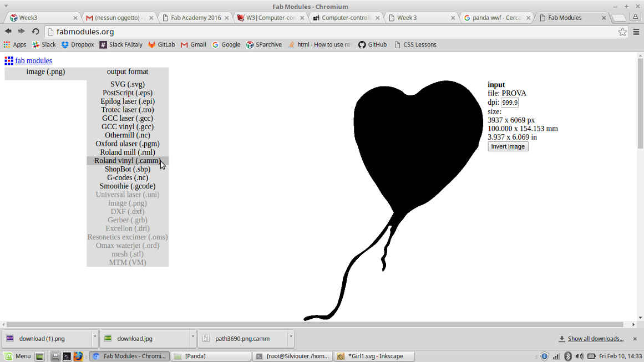The image size is (644, 362).
Task: Open the Google bookmark
Action: click(x=226, y=44)
